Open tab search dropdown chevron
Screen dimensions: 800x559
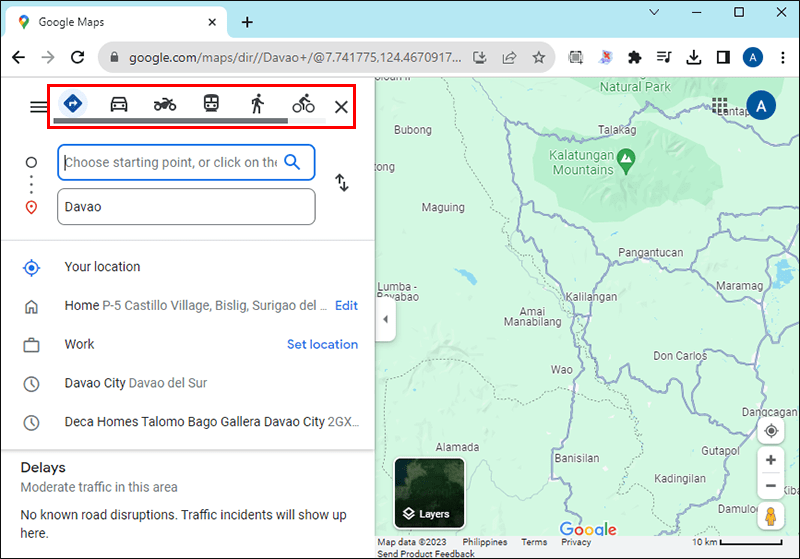coord(654,12)
